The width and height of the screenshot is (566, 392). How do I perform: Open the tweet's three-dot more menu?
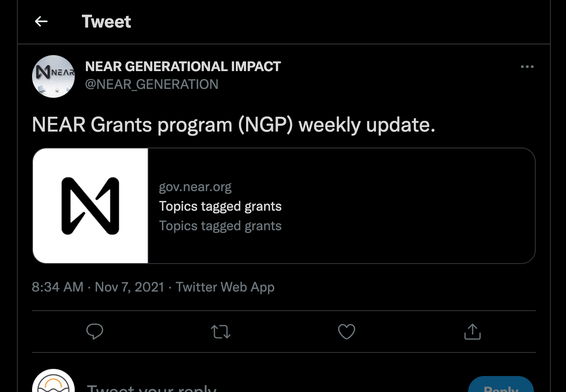pos(527,67)
